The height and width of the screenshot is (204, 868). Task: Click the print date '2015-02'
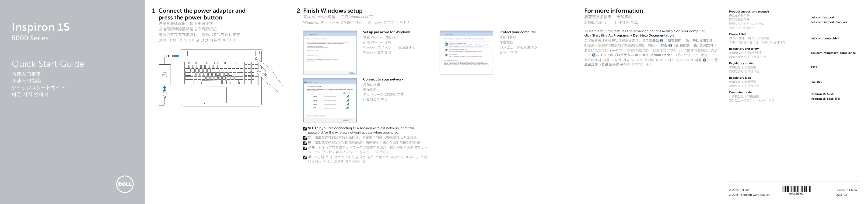pos(841,195)
